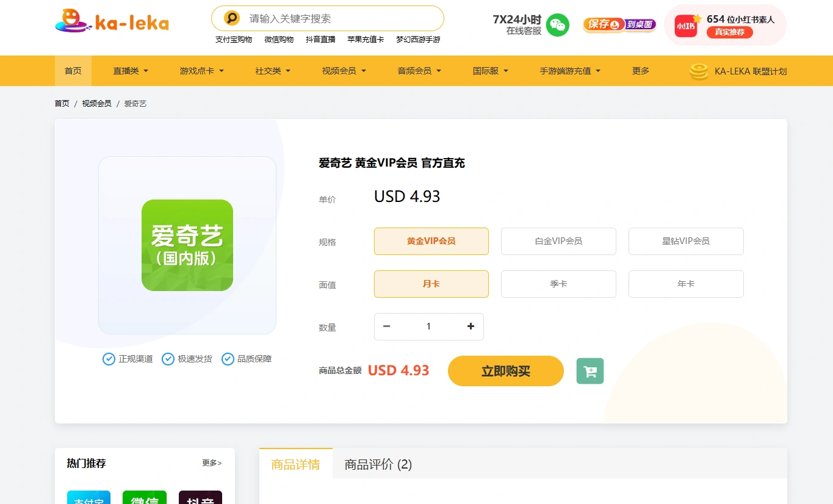This screenshot has width=833, height=504.
Task: Select 季卡 face value
Action: click(558, 284)
